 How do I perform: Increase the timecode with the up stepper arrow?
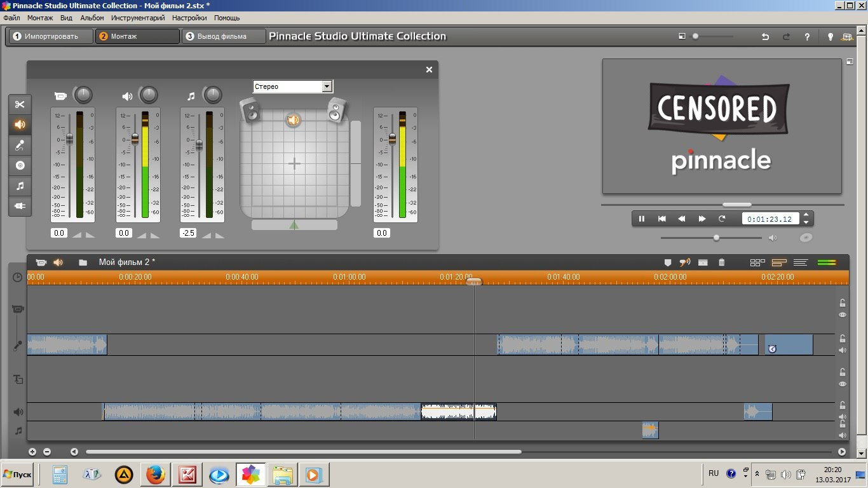click(806, 215)
